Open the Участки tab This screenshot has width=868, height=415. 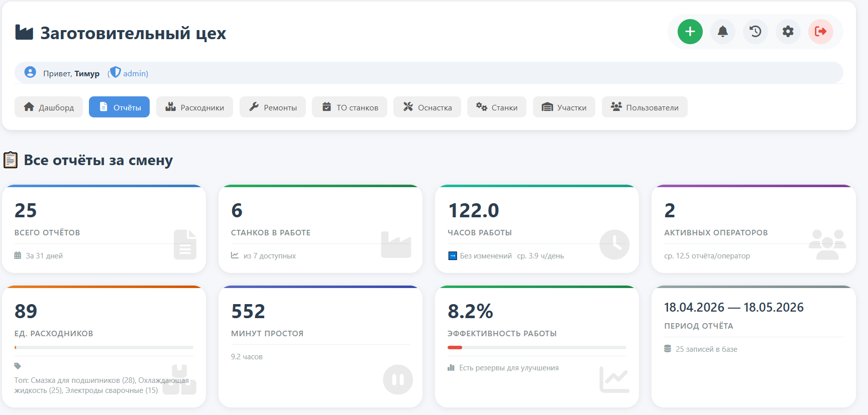coord(564,107)
